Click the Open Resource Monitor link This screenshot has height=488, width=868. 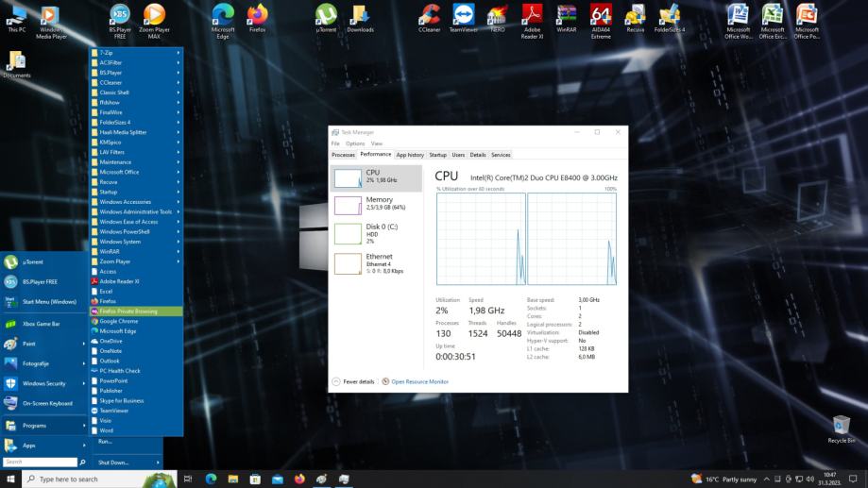[418, 381]
